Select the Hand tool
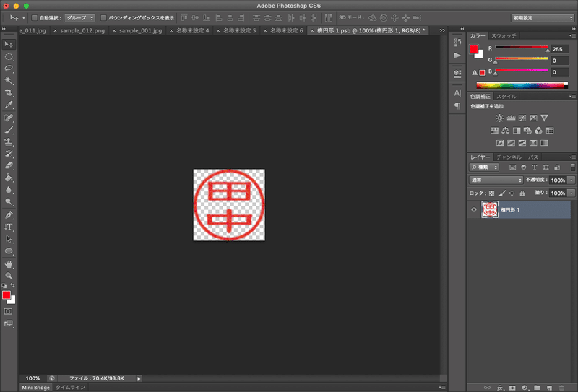Screen dimensions: 578x392 point(9,263)
